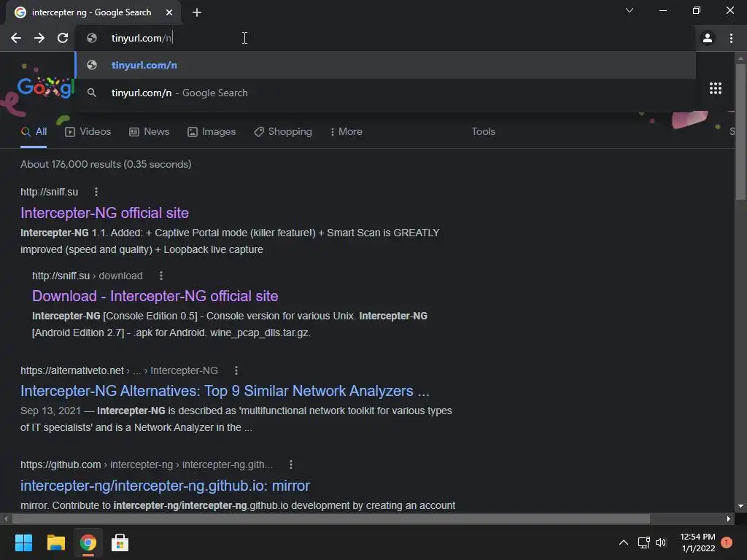This screenshot has height=560, width=747.
Task: Expand the More search categories
Action: click(x=347, y=132)
